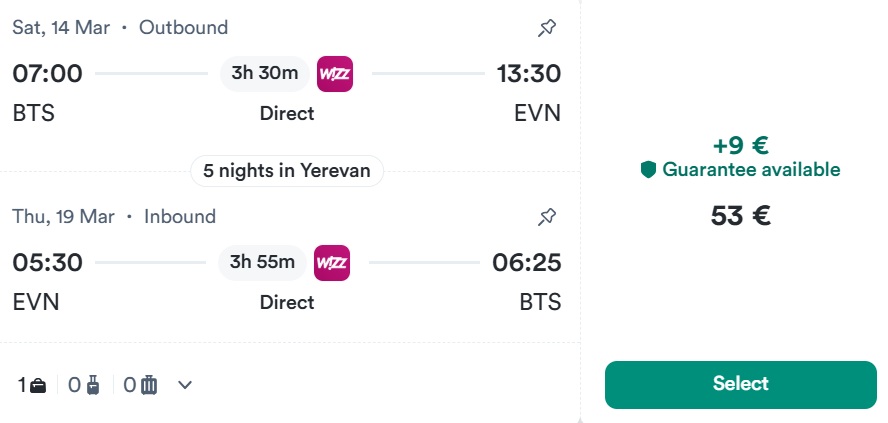Click the personal item bag icon
Image resolution: width=888 pixels, height=423 pixels.
39,385
